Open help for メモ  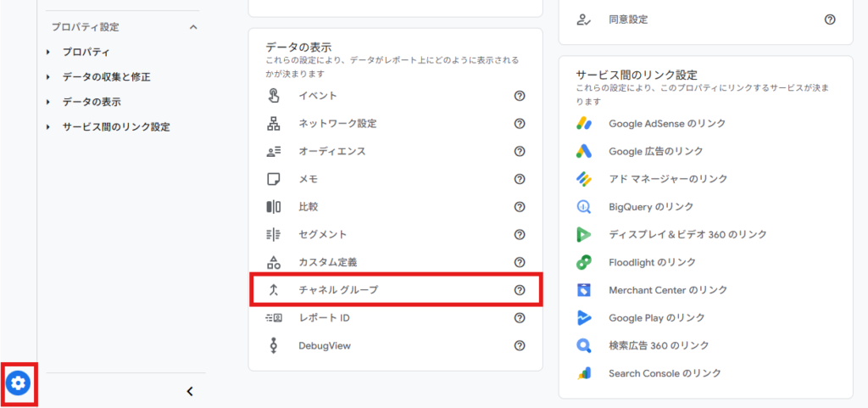[x=520, y=179]
